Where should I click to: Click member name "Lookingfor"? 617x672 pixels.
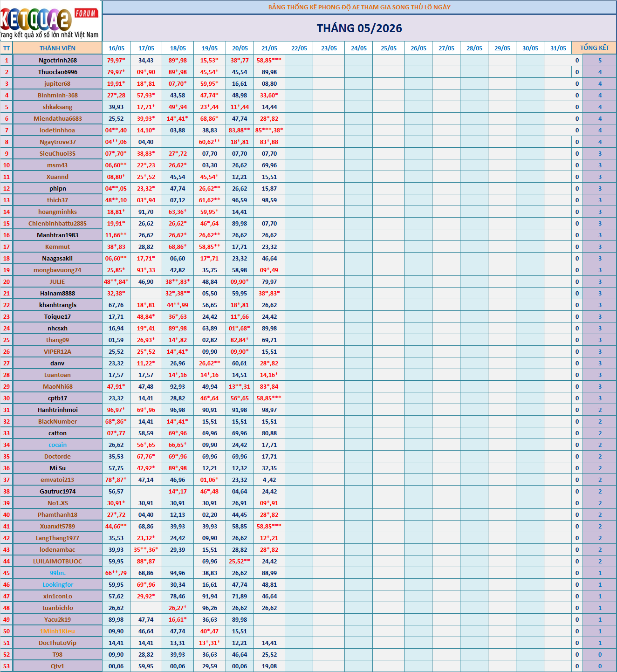[58, 584]
